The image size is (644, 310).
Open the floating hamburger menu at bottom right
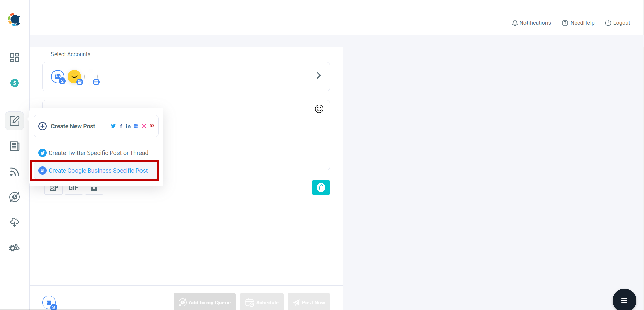(624, 300)
